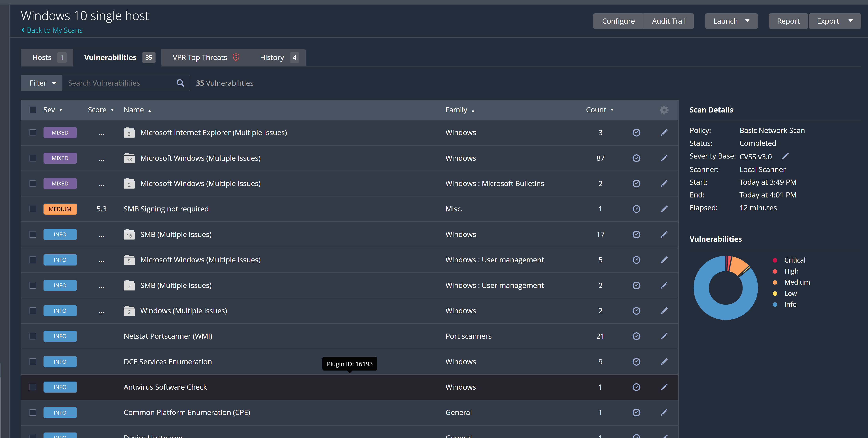Click snooze icon for Antivirus Software Check
Viewport: 868px width, 438px height.
(x=636, y=387)
